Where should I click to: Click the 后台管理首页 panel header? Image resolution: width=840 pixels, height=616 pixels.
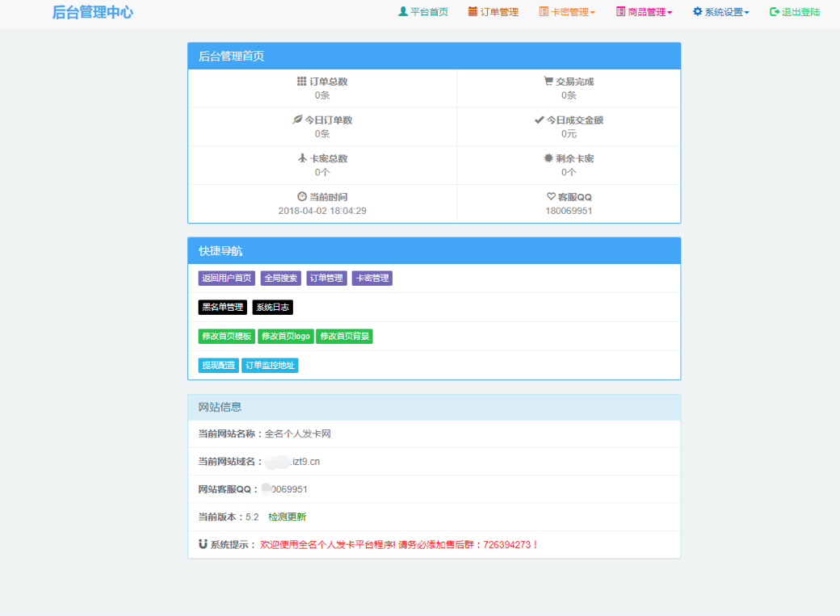pos(434,57)
